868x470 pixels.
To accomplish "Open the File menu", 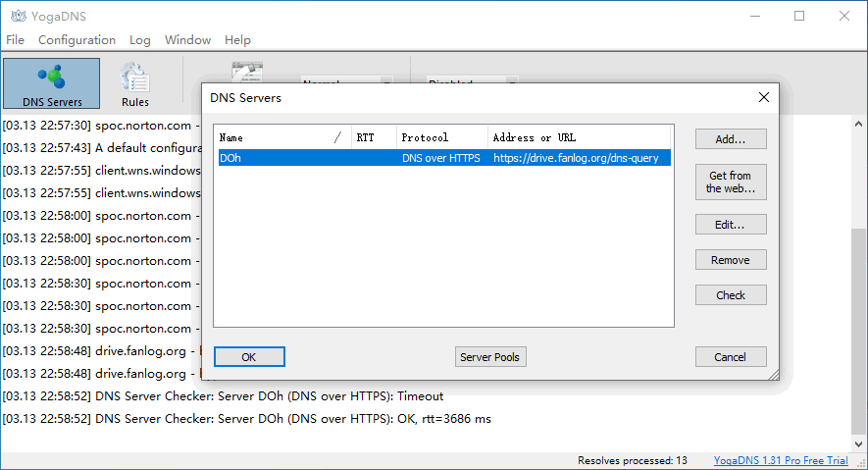I will [15, 40].
